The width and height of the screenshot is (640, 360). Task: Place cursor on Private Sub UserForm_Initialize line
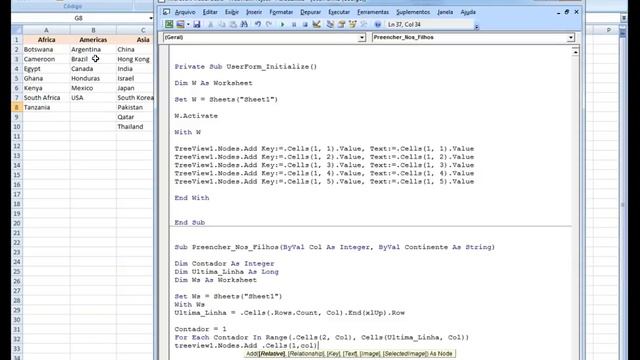tap(246, 67)
